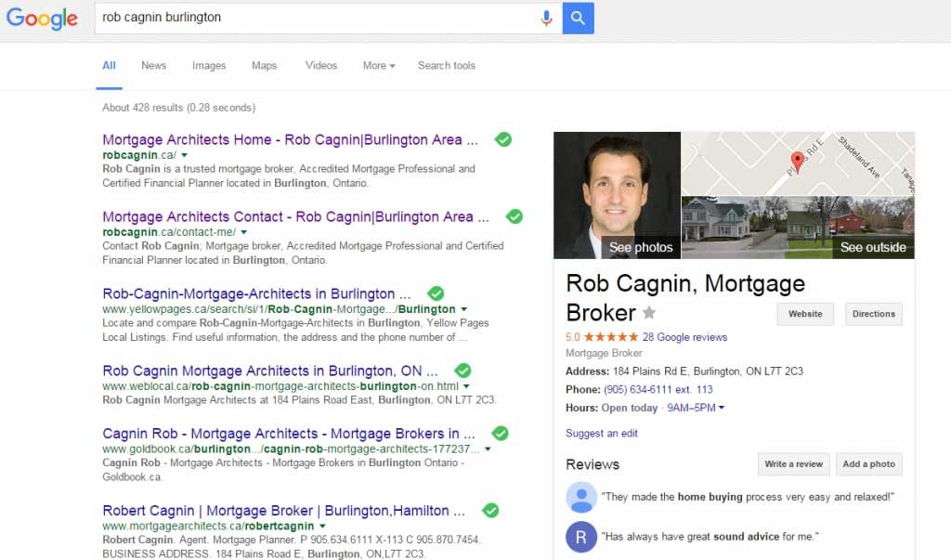Click review text 'They made the home buying process'

coord(748,497)
